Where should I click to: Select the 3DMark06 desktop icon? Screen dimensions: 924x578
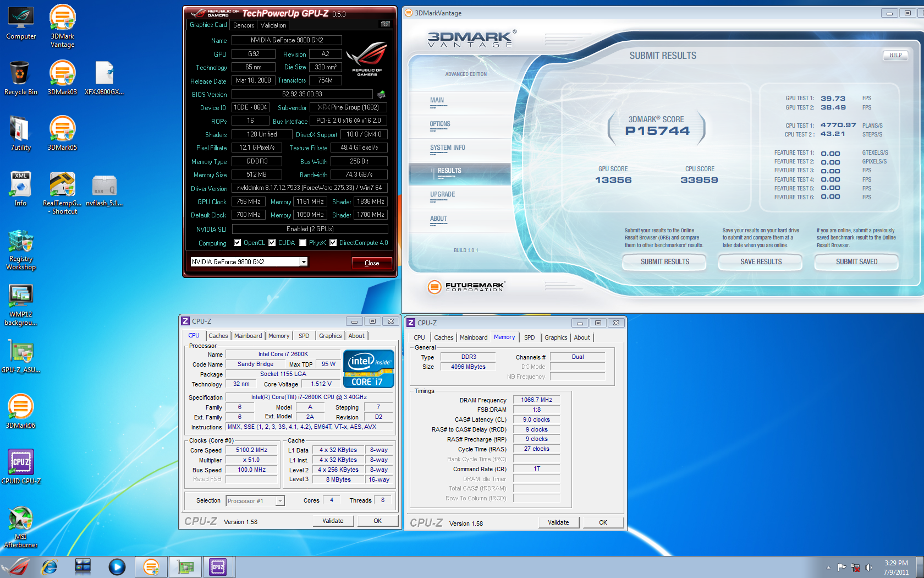[x=20, y=411]
